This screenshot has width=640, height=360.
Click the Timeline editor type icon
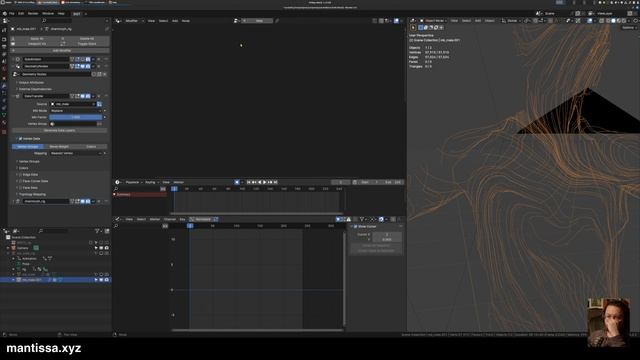coord(118,182)
